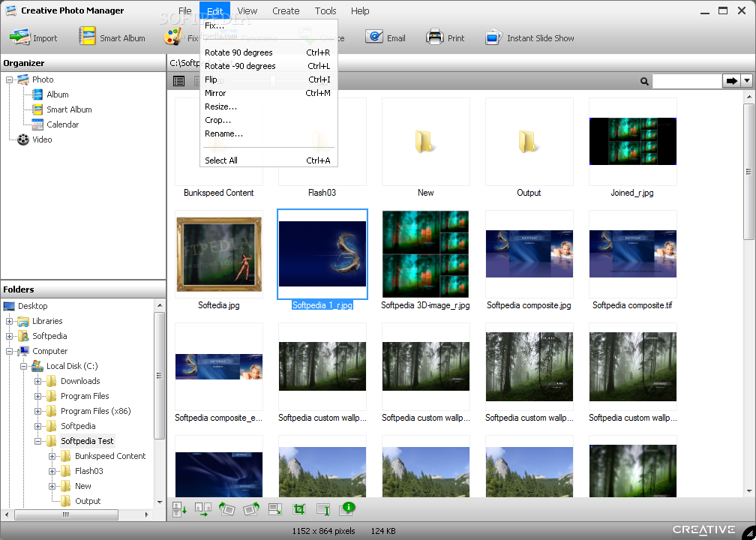Click the Resize icon in bottom toolbar
756x540 pixels.
click(x=275, y=508)
